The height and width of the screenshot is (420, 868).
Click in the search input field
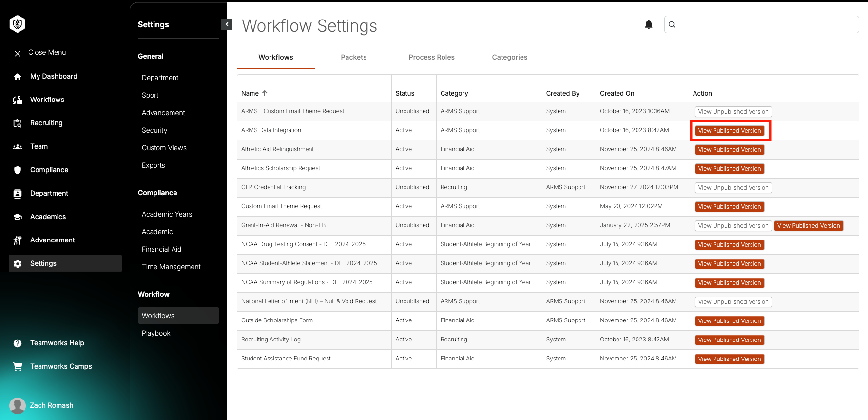point(762,24)
